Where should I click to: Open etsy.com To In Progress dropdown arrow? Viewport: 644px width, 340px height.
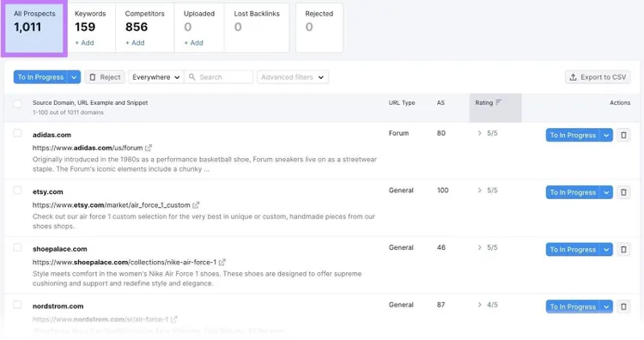pyautogui.click(x=606, y=192)
